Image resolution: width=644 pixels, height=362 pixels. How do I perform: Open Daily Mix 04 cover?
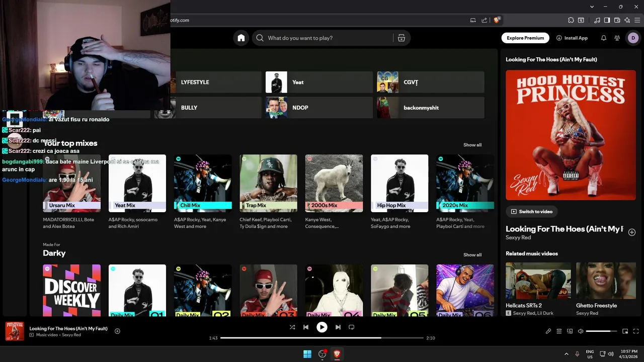[x=334, y=290]
